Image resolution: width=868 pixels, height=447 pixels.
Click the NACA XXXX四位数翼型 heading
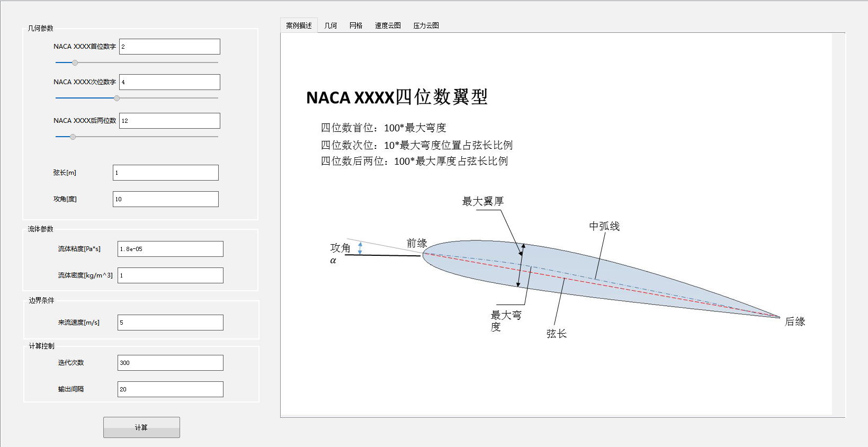tap(397, 97)
